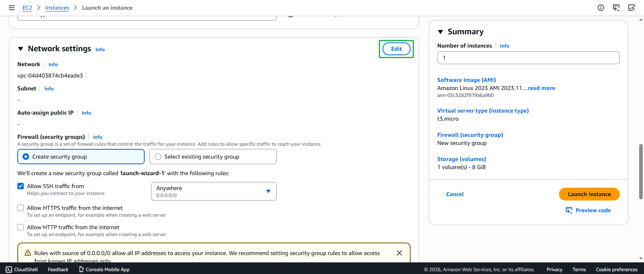Choose Select existing security group option
This screenshot has height=274, width=644.
point(213,157)
